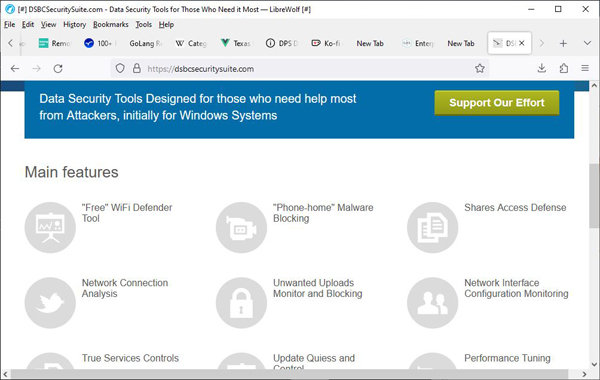Open the Bookmarks menu
The image size is (600, 380).
[111, 24]
